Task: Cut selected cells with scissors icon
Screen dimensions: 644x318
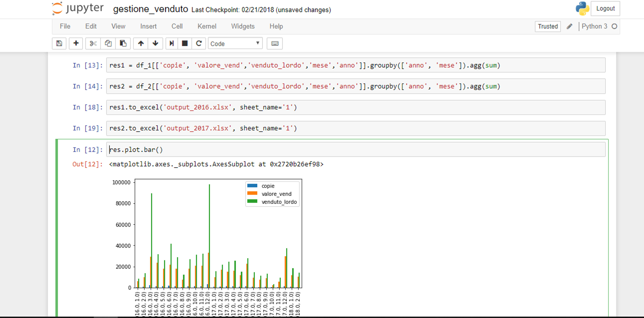Action: coord(93,44)
